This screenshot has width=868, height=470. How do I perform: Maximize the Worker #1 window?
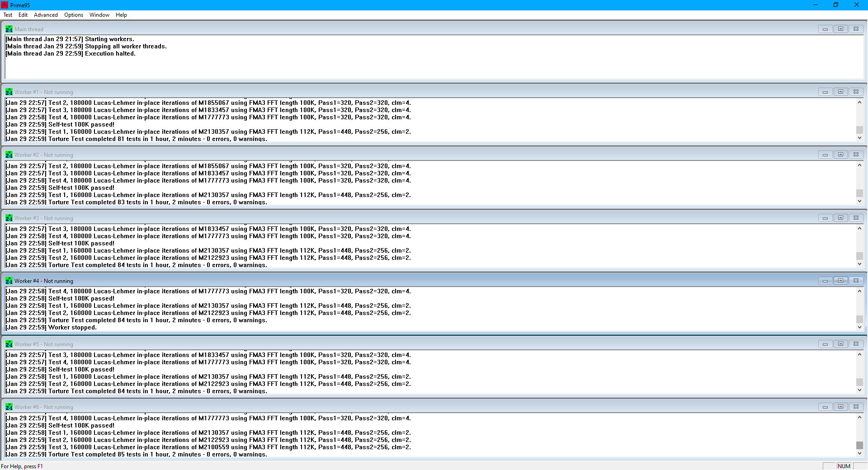point(840,92)
